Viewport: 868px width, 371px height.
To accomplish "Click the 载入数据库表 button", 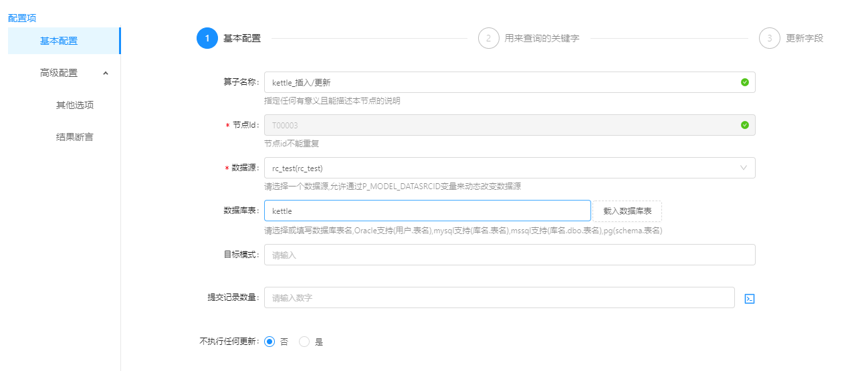I will pos(627,211).
